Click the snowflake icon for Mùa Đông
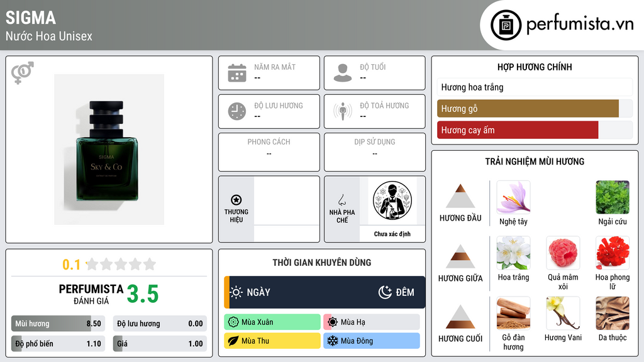The width and height of the screenshot is (644, 362). pos(333,341)
